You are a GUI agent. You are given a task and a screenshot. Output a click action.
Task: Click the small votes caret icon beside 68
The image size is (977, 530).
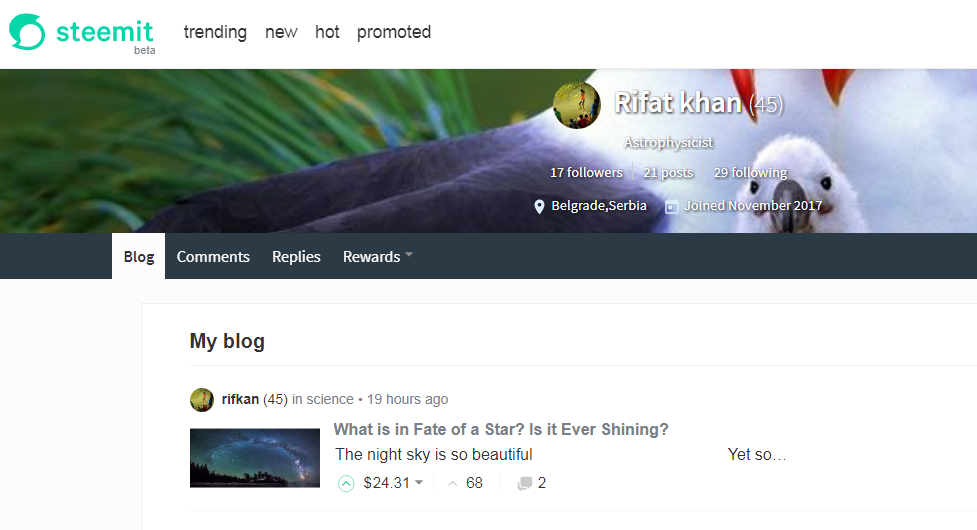(453, 483)
